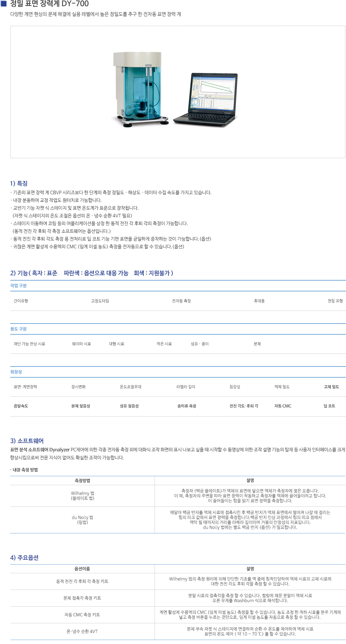Select the page title 'DY-700' heading
The image size is (346, 644).
pos(49,4)
